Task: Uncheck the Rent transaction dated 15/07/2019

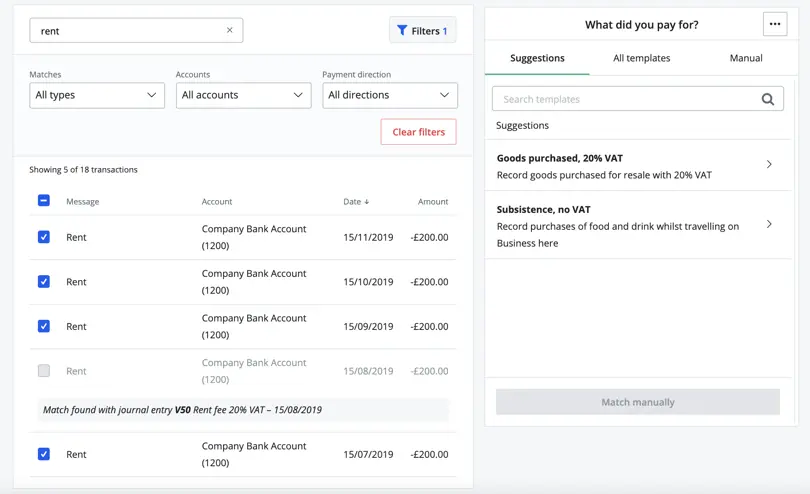Action: coord(44,454)
